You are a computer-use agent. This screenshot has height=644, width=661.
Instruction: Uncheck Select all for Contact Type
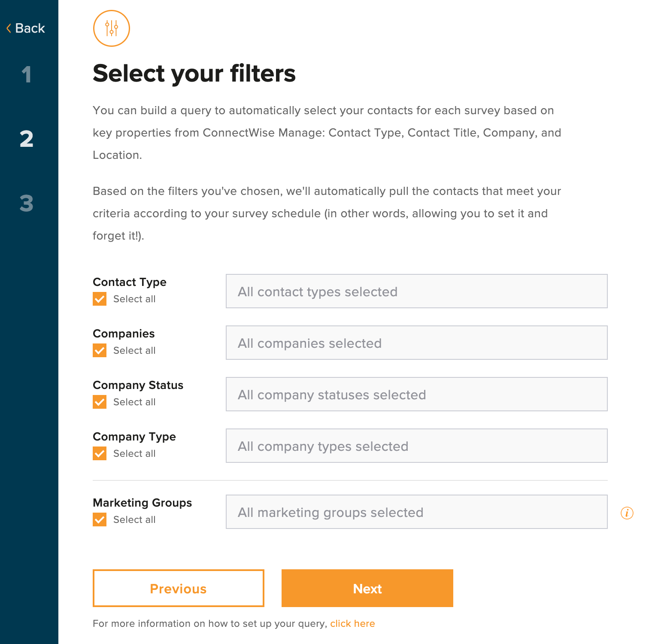(100, 299)
